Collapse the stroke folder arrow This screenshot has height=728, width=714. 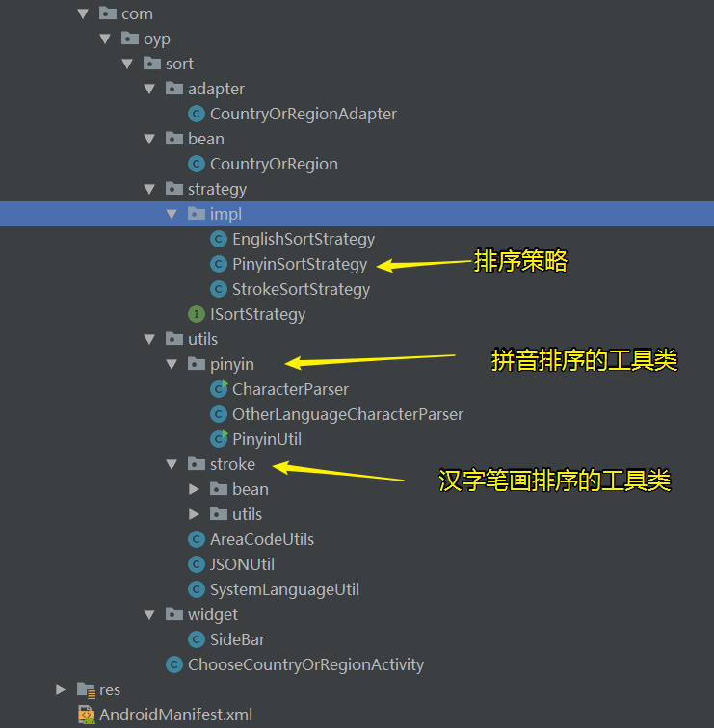172,464
